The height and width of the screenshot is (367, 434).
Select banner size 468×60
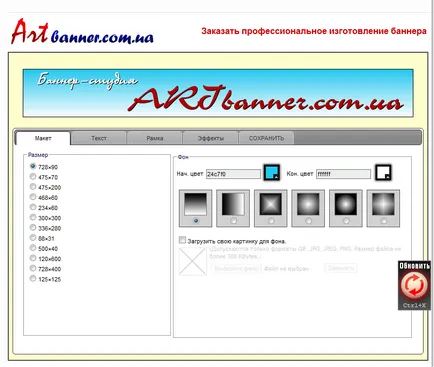pos(33,197)
